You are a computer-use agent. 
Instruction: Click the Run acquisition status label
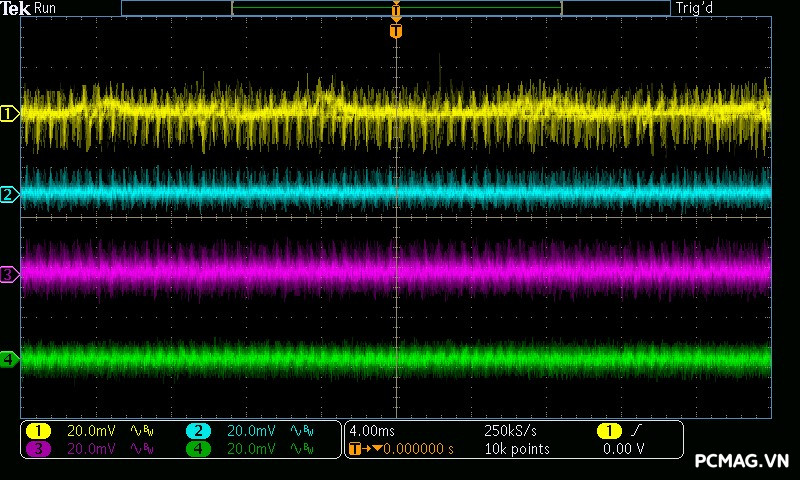pyautogui.click(x=46, y=8)
